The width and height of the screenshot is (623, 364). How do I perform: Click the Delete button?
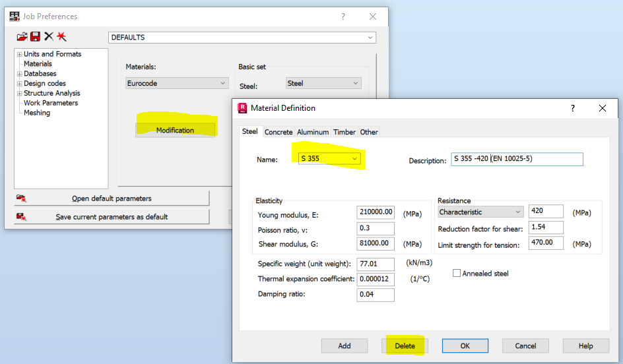(x=405, y=346)
